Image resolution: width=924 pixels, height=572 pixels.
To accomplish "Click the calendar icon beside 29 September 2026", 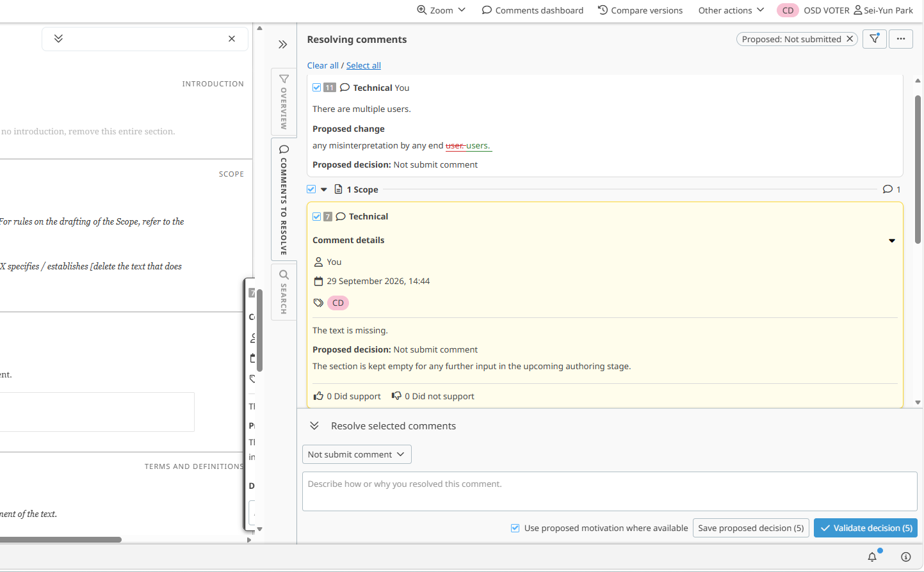I will tap(318, 282).
